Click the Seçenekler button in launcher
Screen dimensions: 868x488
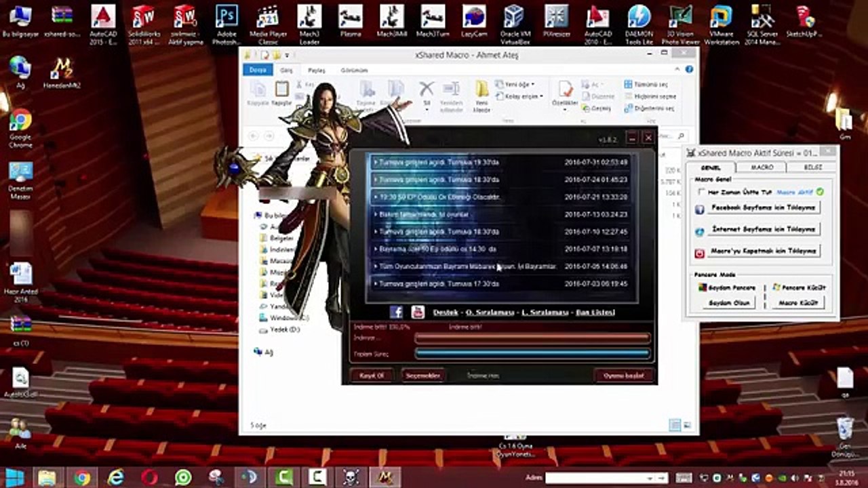pyautogui.click(x=422, y=375)
